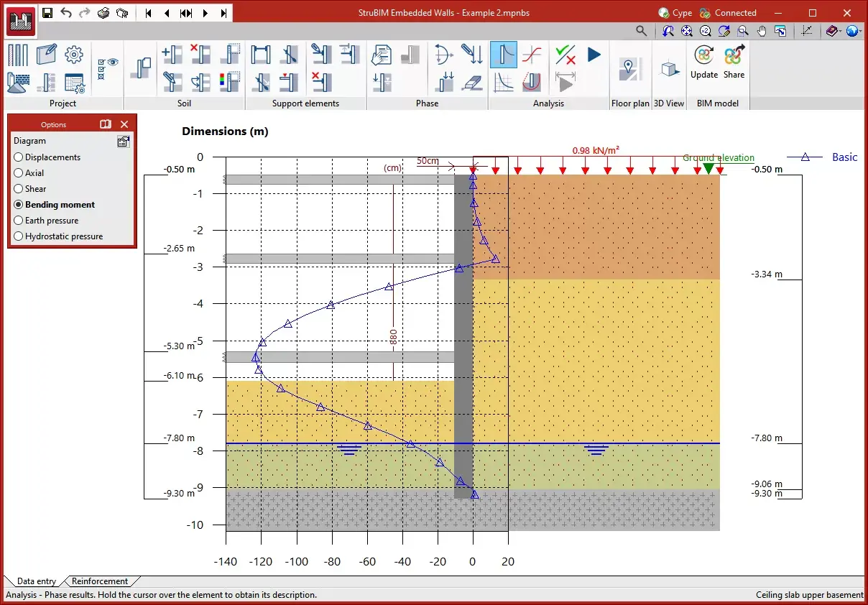
Task: Select Bending moment diagram option
Action: pyautogui.click(x=55, y=205)
